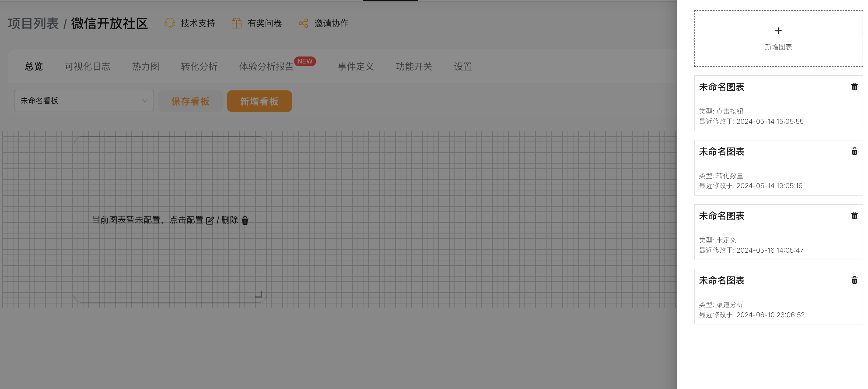Delete the chart of type 转化数量

[855, 151]
